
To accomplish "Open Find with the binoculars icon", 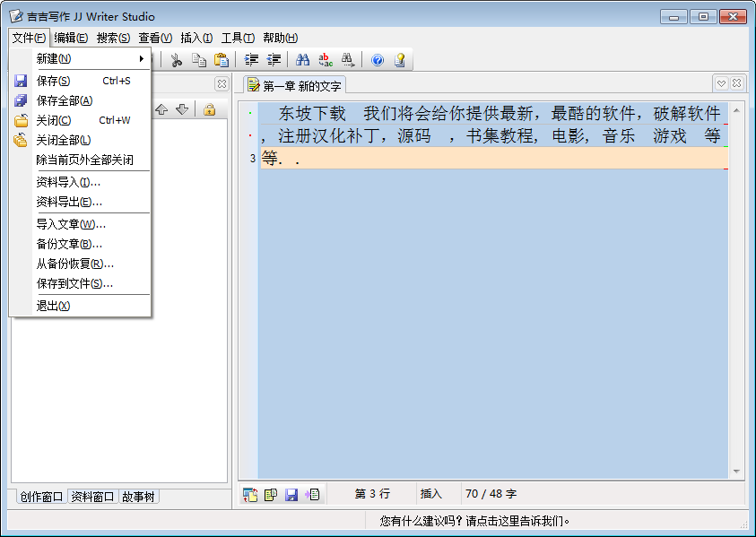I will coord(303,60).
